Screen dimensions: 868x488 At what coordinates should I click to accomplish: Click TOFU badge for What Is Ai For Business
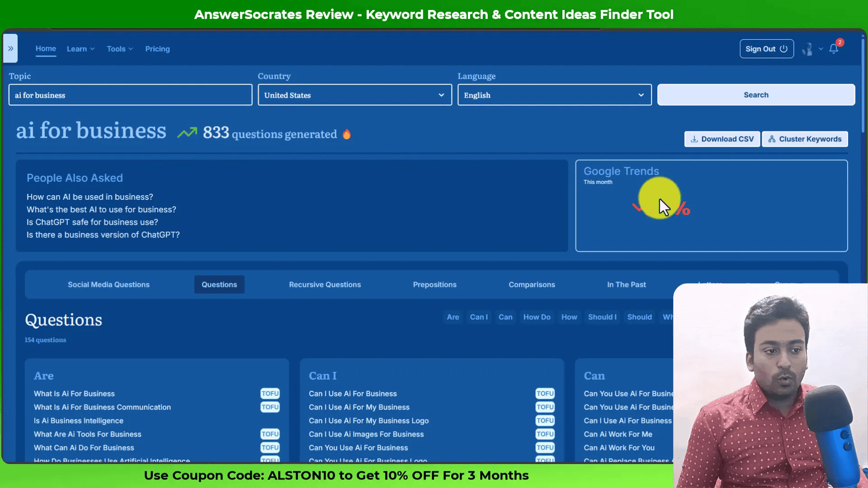(270, 394)
